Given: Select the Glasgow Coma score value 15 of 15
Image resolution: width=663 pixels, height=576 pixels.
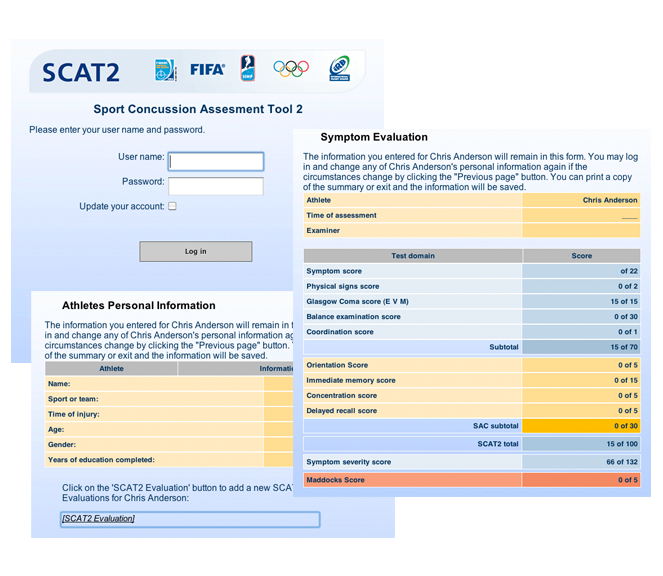Looking at the screenshot, I should 581,302.
